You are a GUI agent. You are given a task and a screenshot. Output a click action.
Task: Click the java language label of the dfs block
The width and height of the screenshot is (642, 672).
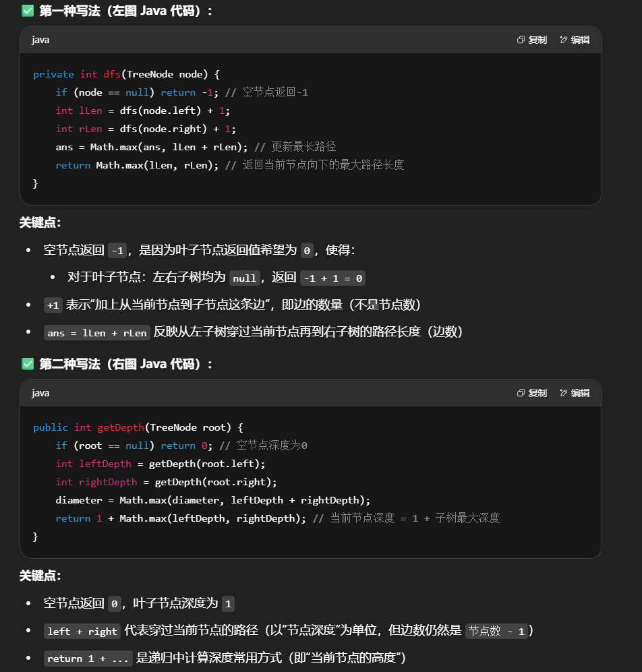pos(40,40)
